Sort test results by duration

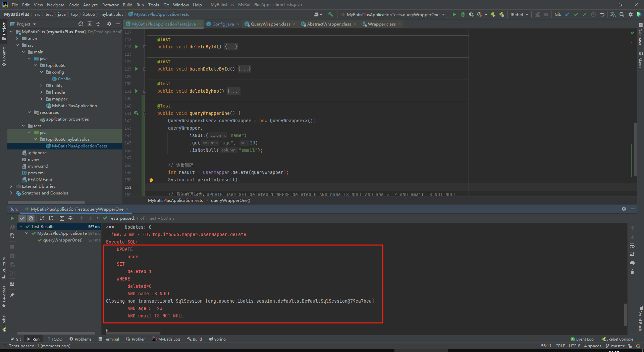coord(51,218)
